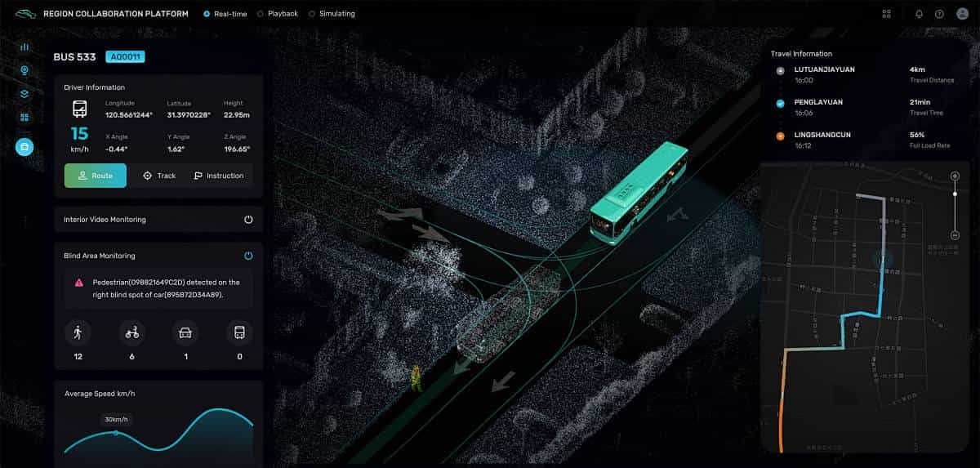Click the bus count icon in blind area

[x=239, y=332]
